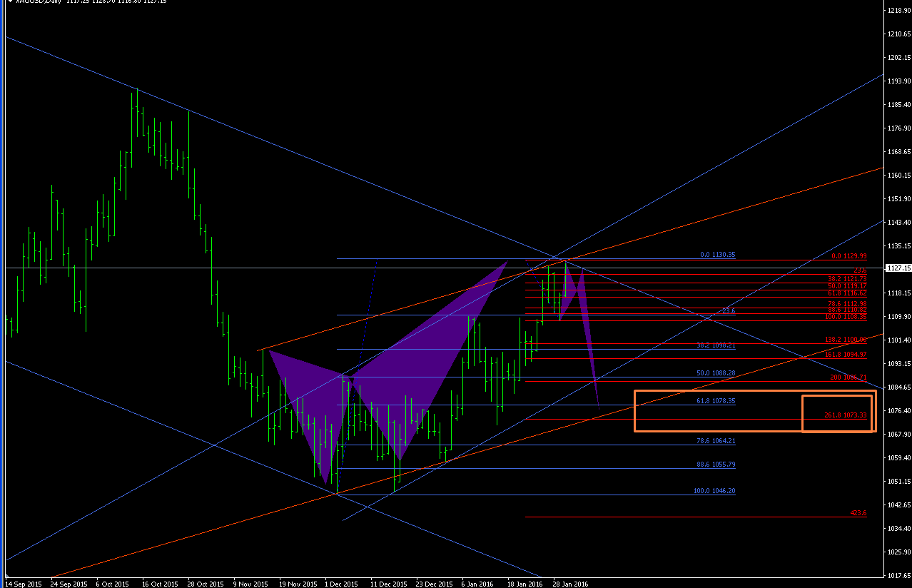Click red extension label 261.8 1073.33
Image resolution: width=912 pixels, height=588 pixels.
pyautogui.click(x=846, y=415)
